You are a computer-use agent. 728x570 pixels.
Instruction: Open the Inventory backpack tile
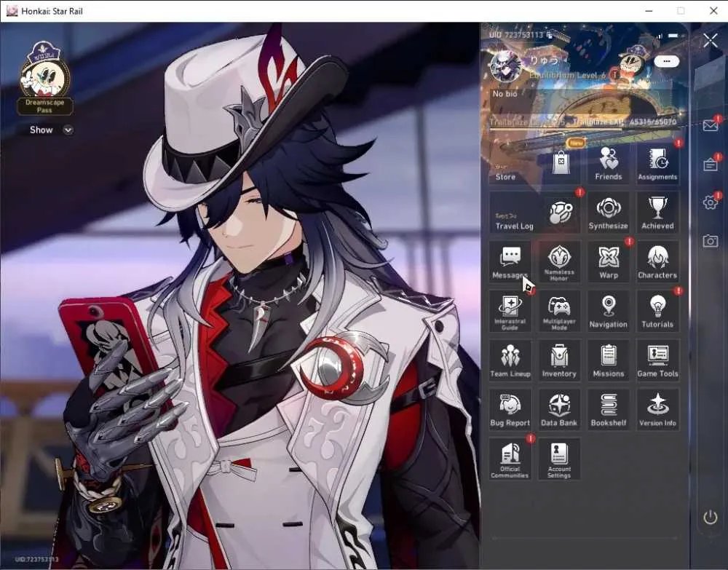click(559, 360)
